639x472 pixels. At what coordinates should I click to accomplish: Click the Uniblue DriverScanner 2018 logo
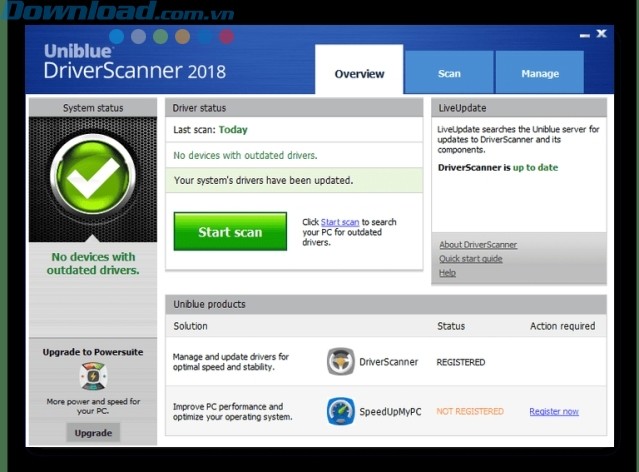point(134,61)
